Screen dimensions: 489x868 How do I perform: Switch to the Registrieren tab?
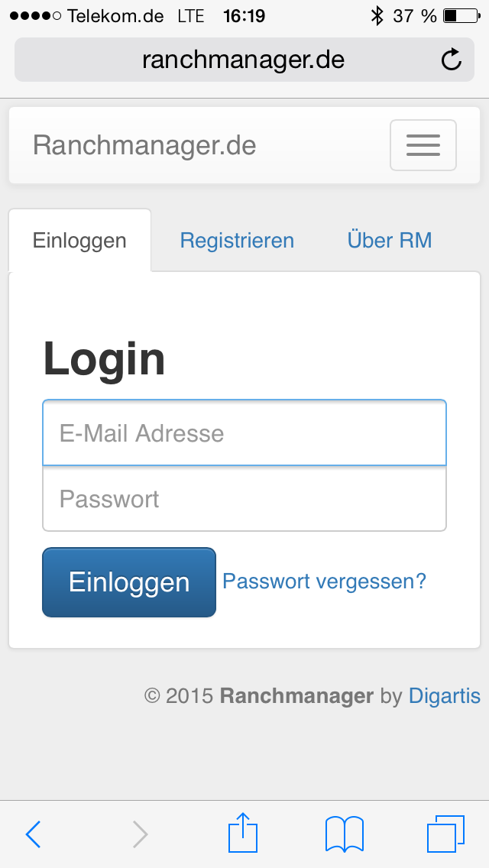(x=237, y=241)
